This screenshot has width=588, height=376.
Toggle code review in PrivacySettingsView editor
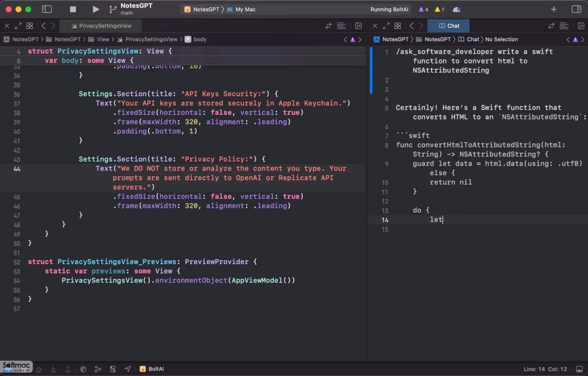pyautogui.click(x=328, y=26)
